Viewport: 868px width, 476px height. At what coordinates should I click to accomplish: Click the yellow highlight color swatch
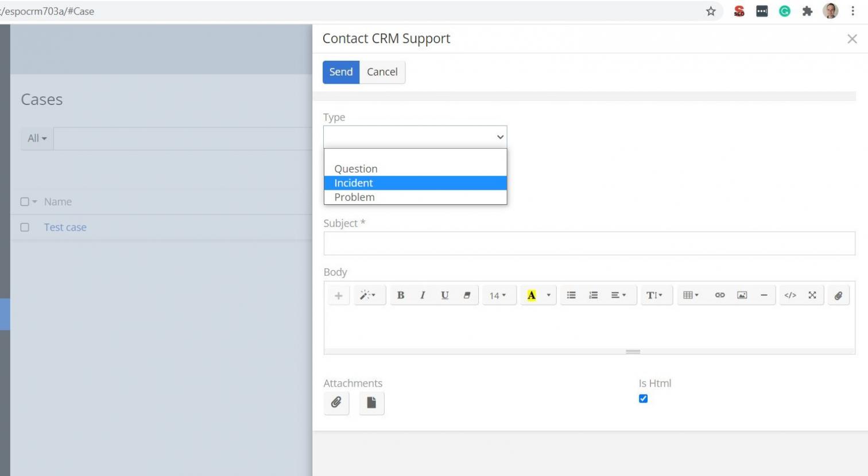click(x=532, y=295)
